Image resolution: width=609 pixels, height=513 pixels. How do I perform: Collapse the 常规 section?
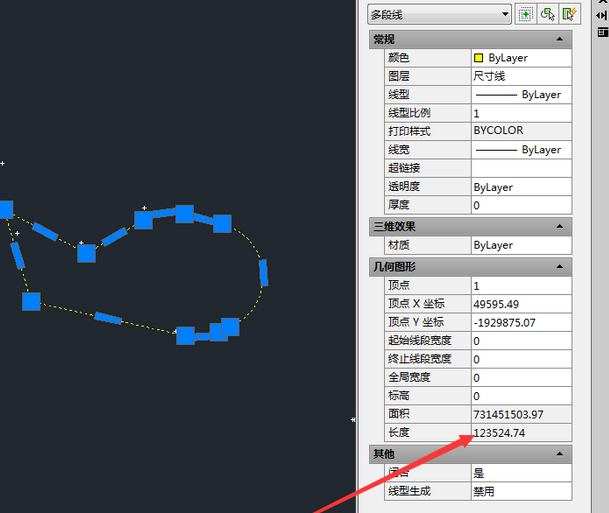[558, 39]
